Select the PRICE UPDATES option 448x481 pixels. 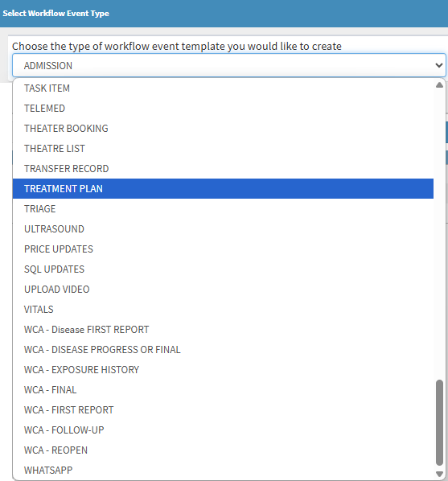click(x=223, y=249)
